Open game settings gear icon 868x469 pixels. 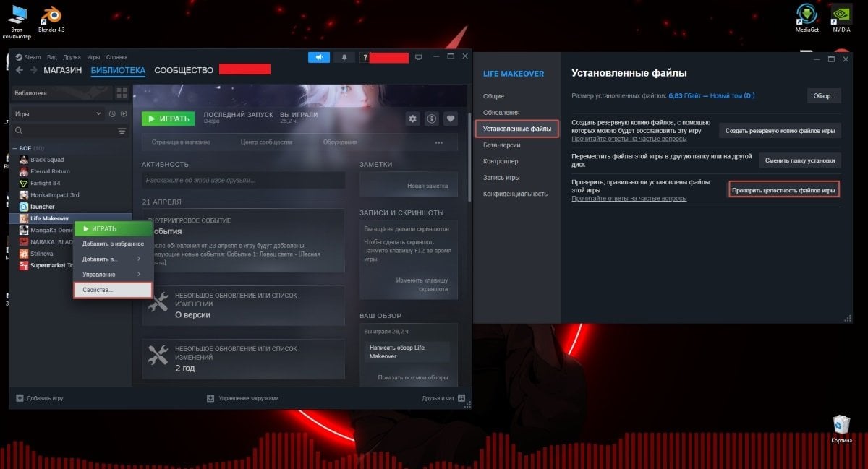point(412,119)
